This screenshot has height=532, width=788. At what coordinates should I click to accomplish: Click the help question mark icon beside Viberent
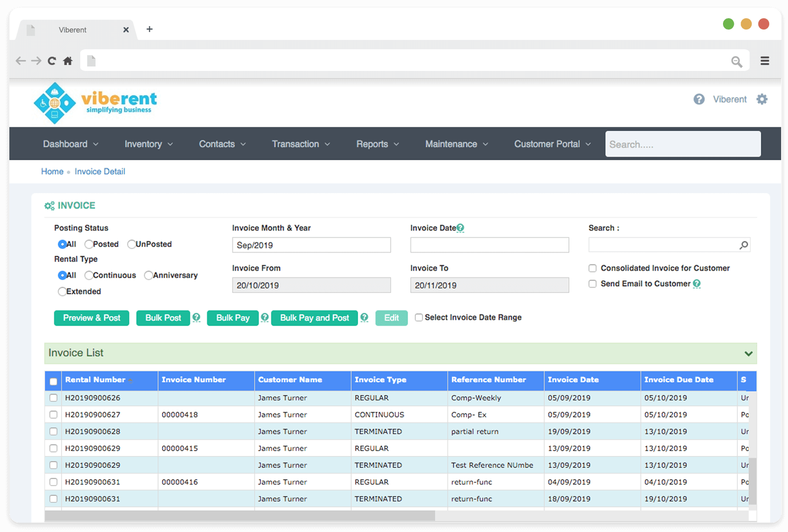[699, 100]
